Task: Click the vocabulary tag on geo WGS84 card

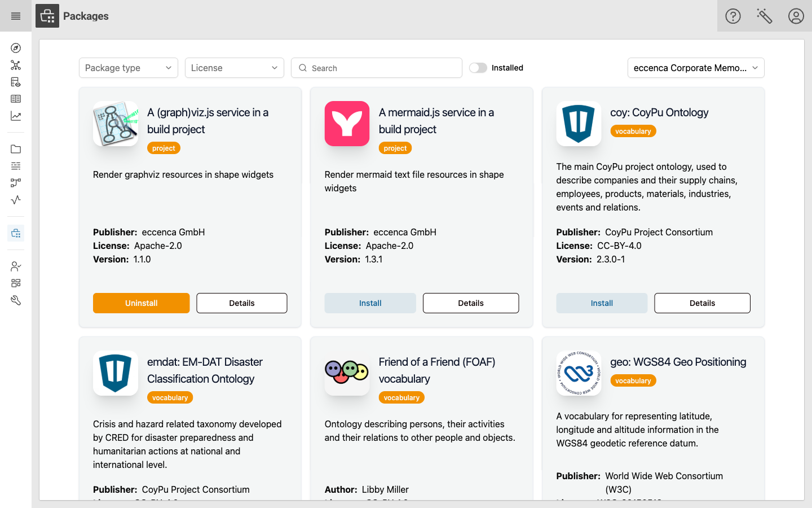Action: pyautogui.click(x=633, y=380)
